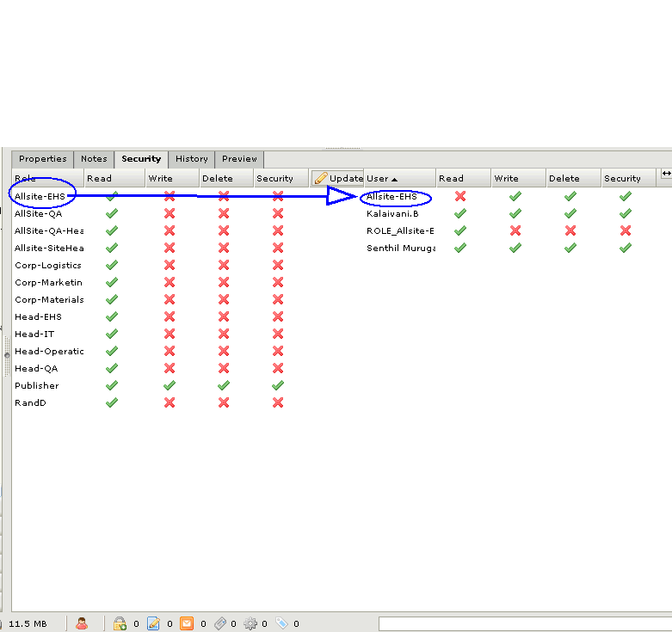Click the blue tag icon in status bar
The width and height of the screenshot is (672, 632).
coord(281,623)
